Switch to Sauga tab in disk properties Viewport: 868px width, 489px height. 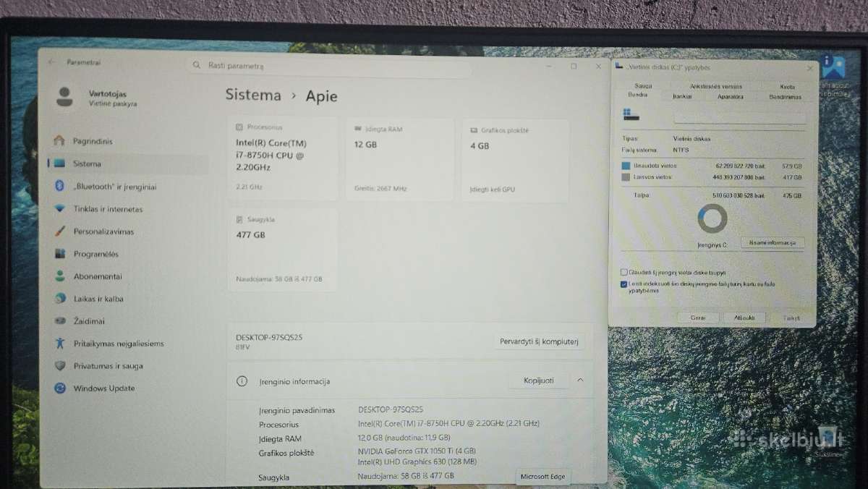click(643, 86)
